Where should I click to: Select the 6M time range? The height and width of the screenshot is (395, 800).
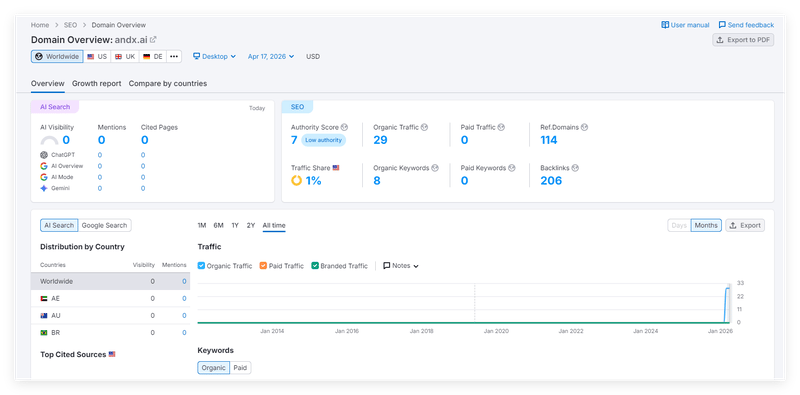[218, 226]
